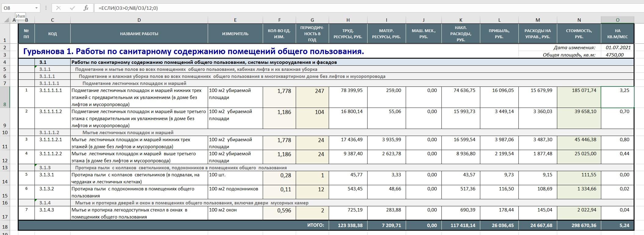Select the total area cell 4750,00
This screenshot has width=644, height=235.
pos(617,55)
